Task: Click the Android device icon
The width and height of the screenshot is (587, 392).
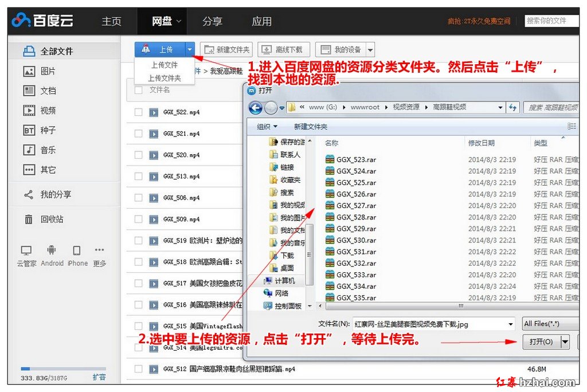Action: tap(52, 251)
